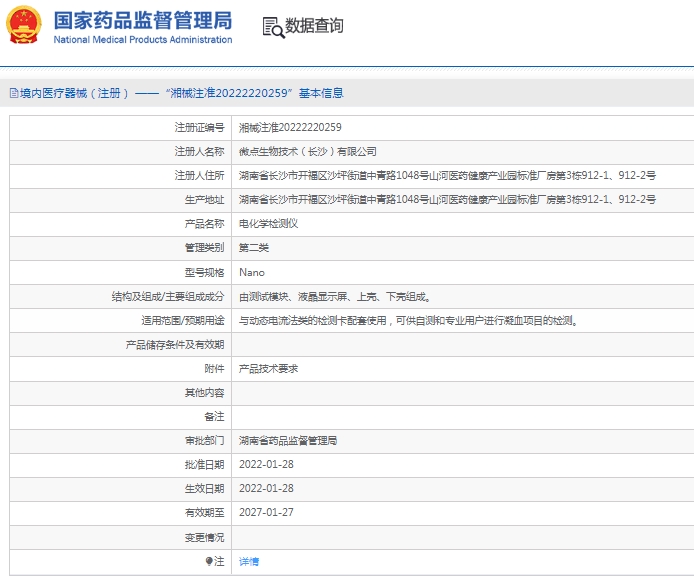Click the 产品储存条件及有效期 label

pos(175,344)
